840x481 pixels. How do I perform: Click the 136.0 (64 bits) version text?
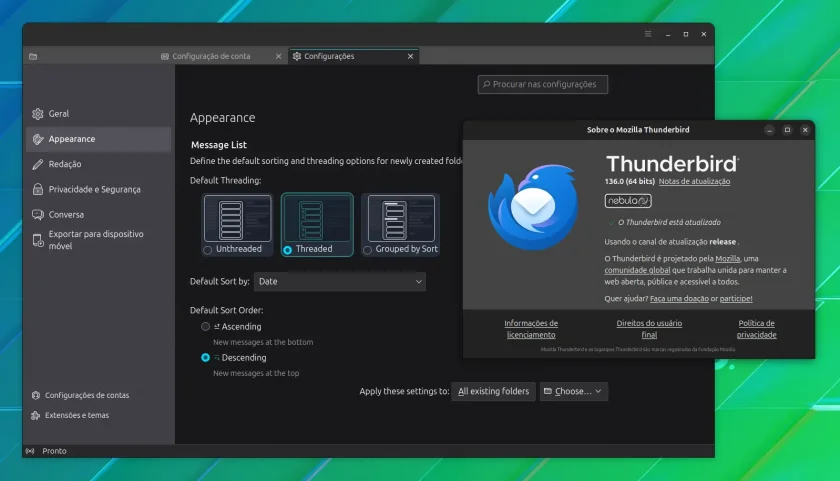[x=629, y=182]
